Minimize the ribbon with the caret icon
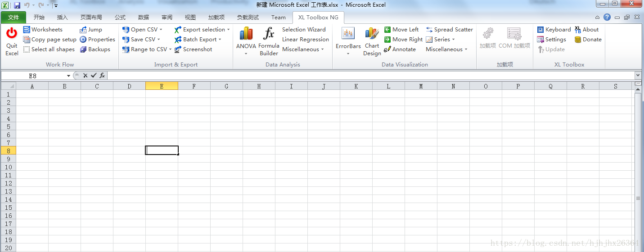This screenshot has height=252, width=644. [x=597, y=17]
